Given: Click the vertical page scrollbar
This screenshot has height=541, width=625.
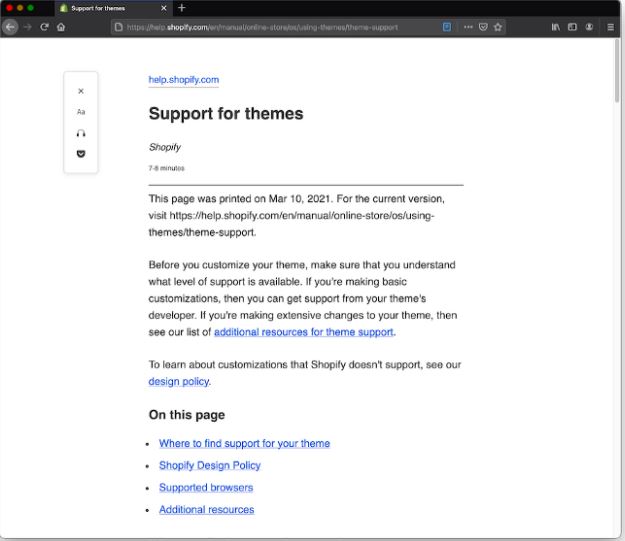Looking at the screenshot, I should [x=617, y=72].
